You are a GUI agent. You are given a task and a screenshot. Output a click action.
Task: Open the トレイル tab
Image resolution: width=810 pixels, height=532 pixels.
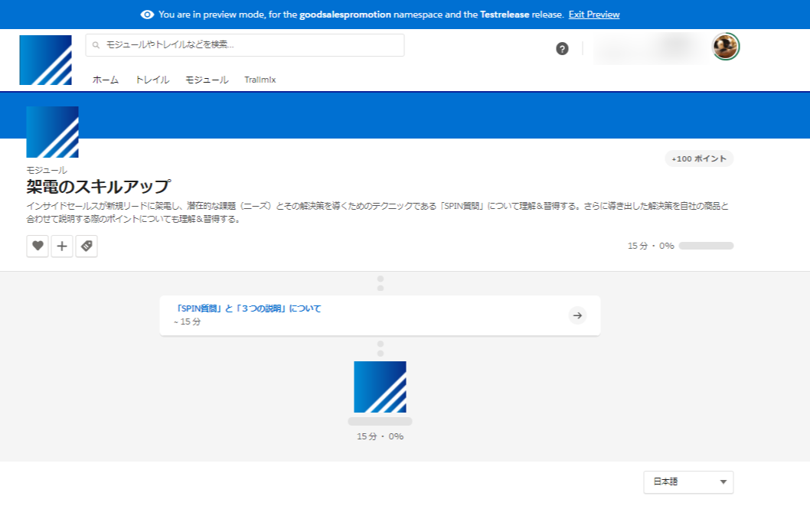coord(152,80)
